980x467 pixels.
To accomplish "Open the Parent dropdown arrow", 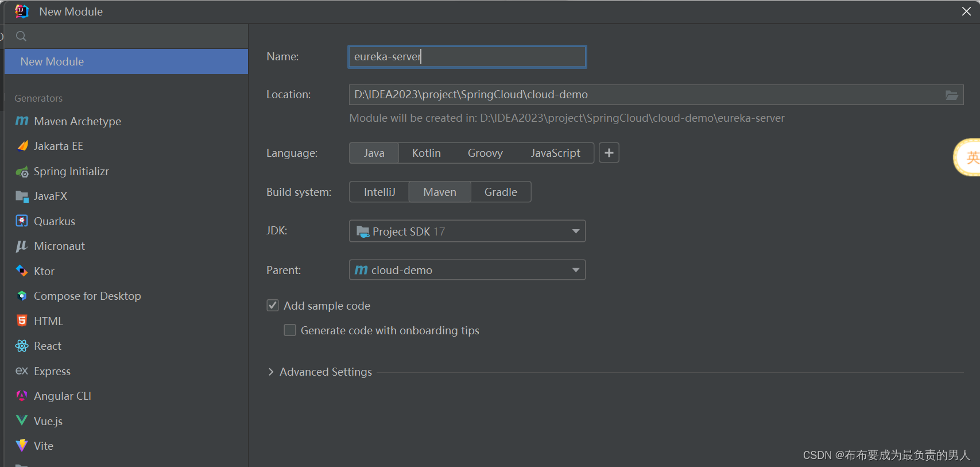I will click(x=575, y=270).
